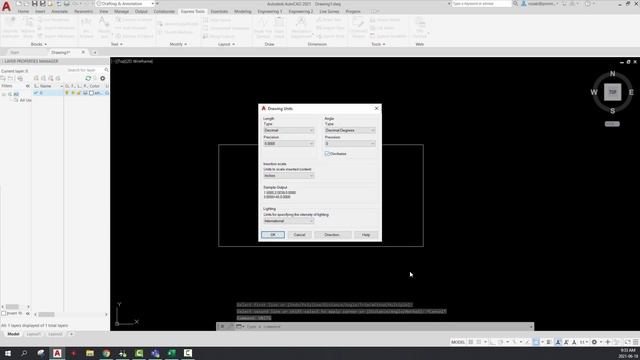640x360 pixels.
Task: Open the Length Precision dropdown showing 0.0000
Action: pyautogui.click(x=289, y=144)
